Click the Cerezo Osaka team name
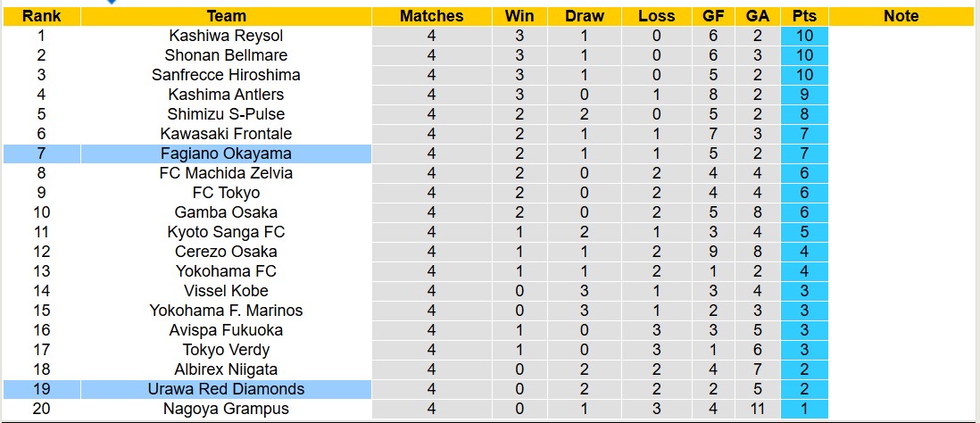 tap(226, 252)
